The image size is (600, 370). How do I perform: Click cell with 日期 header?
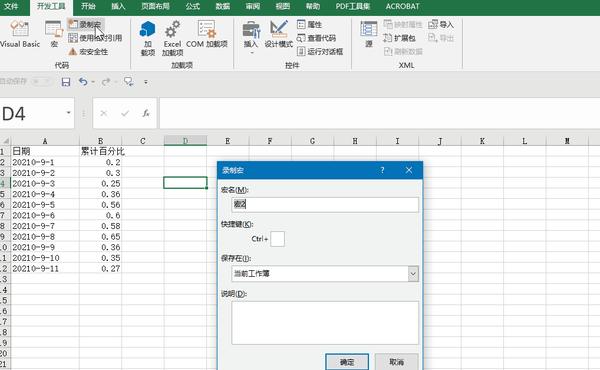point(45,151)
